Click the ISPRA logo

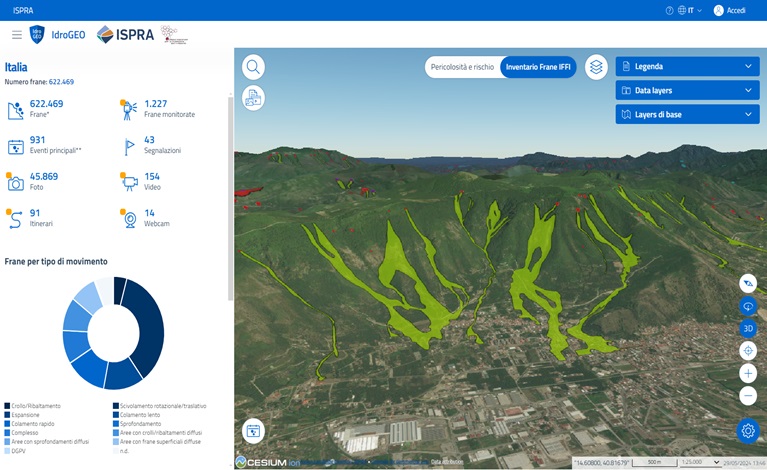coord(126,34)
